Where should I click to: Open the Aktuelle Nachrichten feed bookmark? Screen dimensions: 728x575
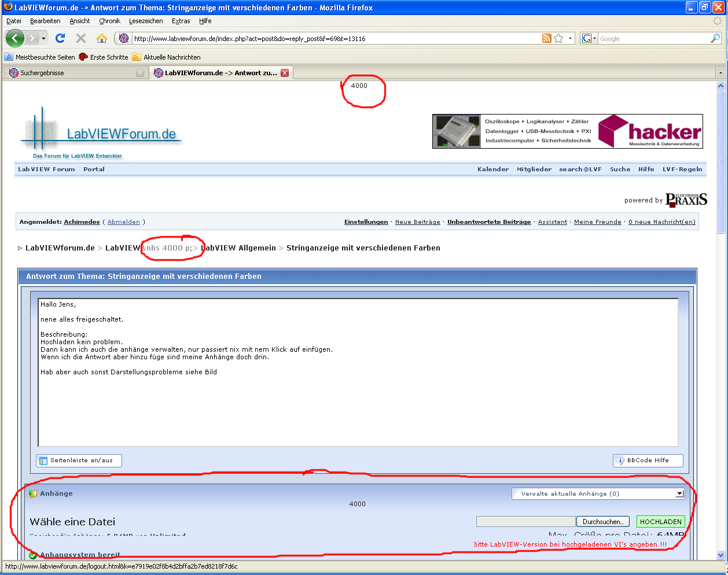(167, 57)
